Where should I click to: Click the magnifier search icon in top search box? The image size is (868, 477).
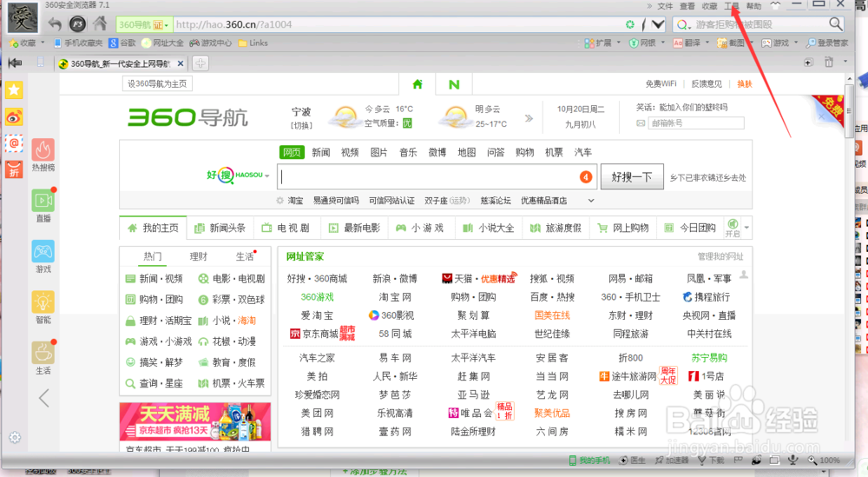click(835, 23)
